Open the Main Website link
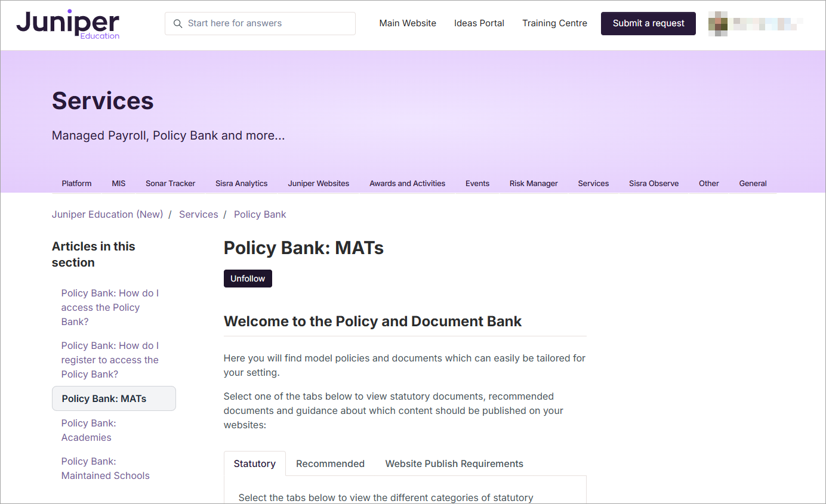 click(408, 23)
